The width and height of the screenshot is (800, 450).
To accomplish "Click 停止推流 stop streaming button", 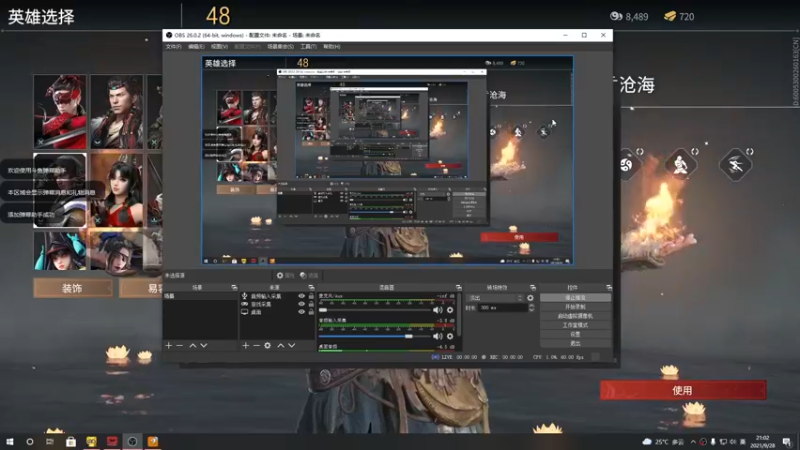I will (x=575, y=297).
